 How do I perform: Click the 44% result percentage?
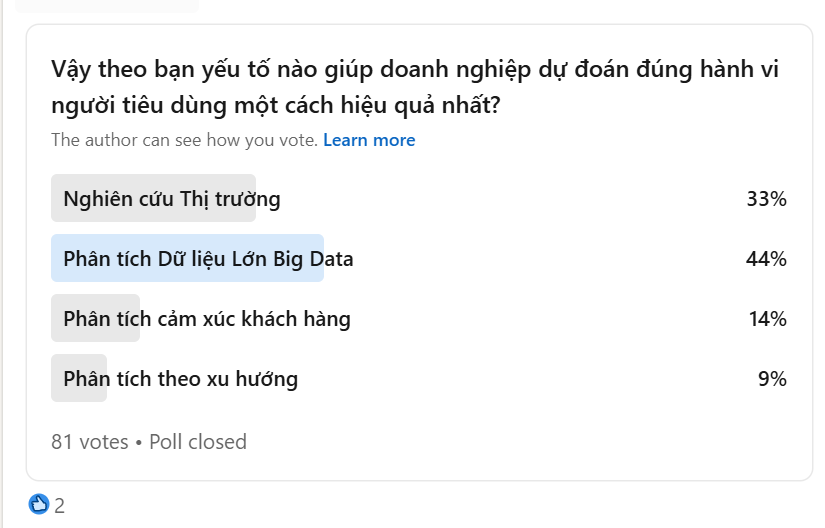(x=766, y=259)
